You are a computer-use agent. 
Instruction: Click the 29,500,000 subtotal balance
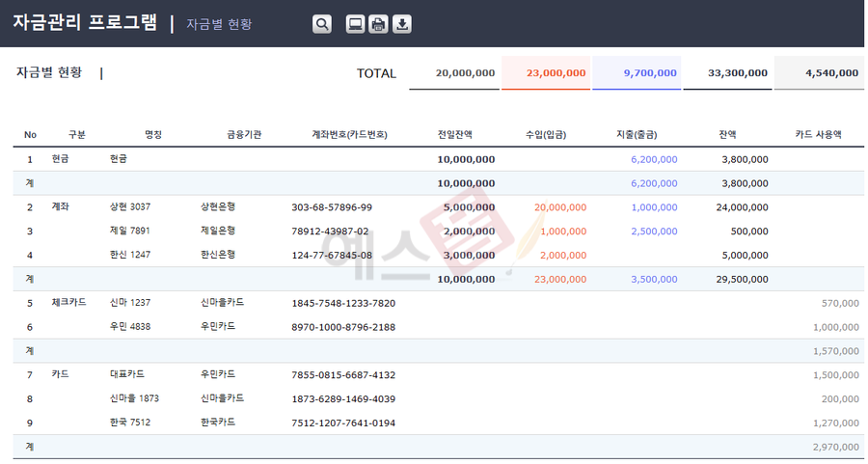(742, 279)
